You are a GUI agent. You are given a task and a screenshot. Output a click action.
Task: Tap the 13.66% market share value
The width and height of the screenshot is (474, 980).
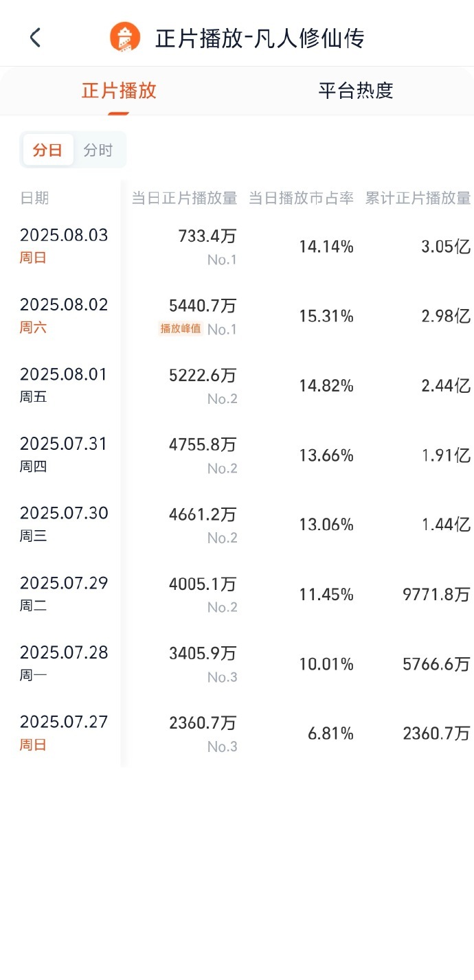click(x=326, y=455)
